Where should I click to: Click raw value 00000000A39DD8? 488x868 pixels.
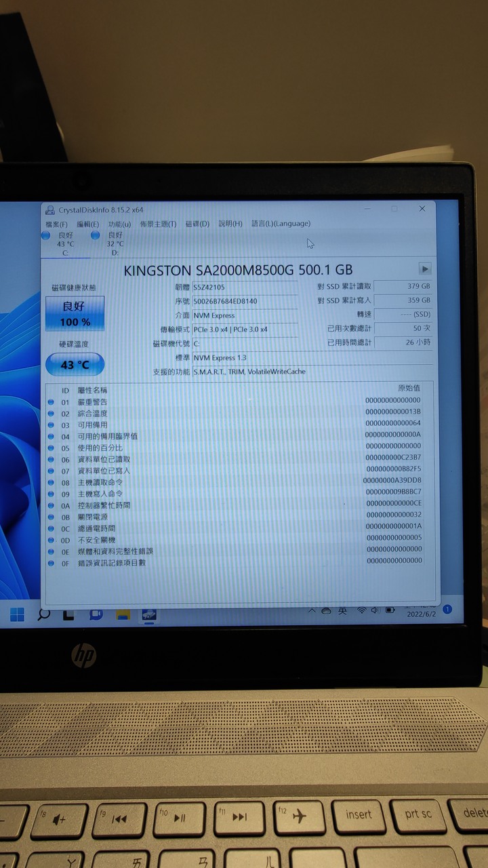392,480
